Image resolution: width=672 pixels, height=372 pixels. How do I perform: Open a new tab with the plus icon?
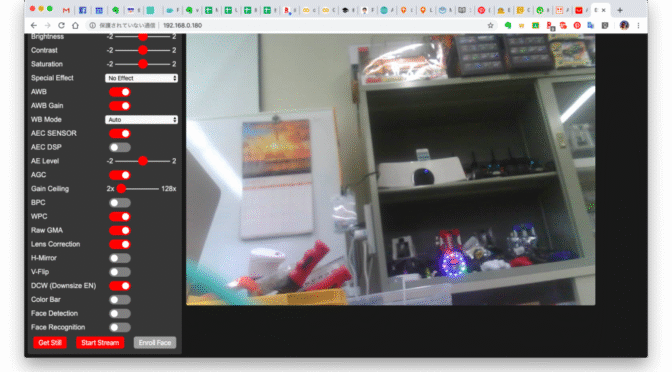click(x=620, y=10)
